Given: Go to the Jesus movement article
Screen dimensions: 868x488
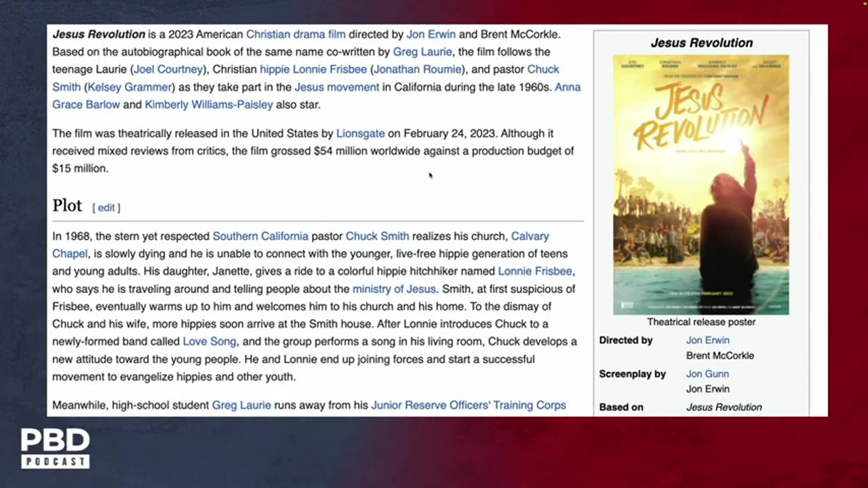Looking at the screenshot, I should tap(336, 87).
